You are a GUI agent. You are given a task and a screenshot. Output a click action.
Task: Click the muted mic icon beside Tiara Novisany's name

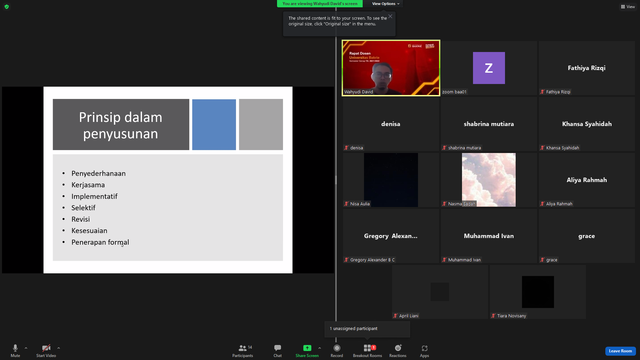pos(493,316)
